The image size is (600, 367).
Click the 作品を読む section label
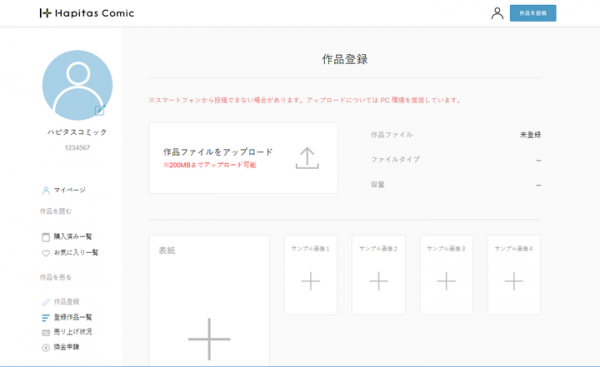click(56, 211)
